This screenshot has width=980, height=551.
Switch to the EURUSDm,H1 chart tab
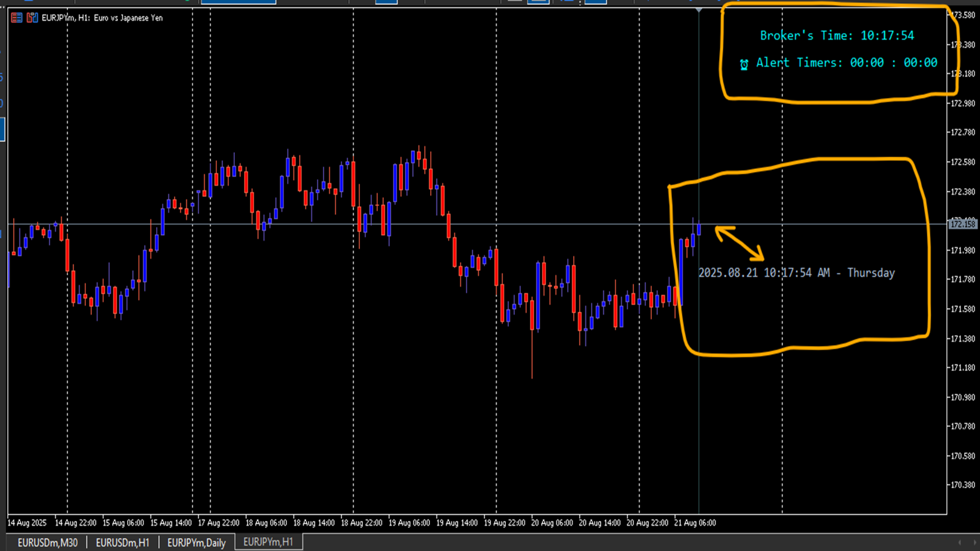(x=122, y=542)
